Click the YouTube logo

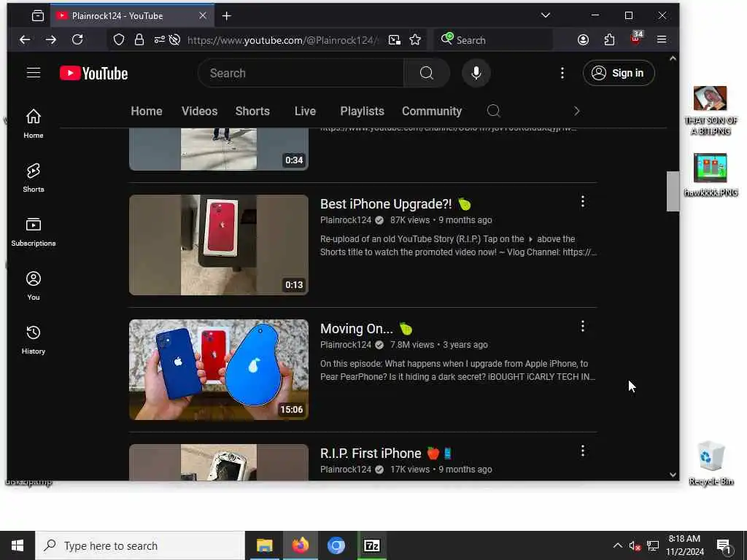tap(94, 74)
